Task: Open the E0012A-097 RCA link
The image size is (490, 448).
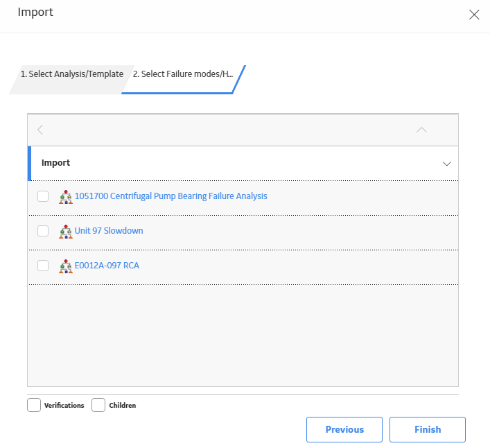Action: (107, 266)
